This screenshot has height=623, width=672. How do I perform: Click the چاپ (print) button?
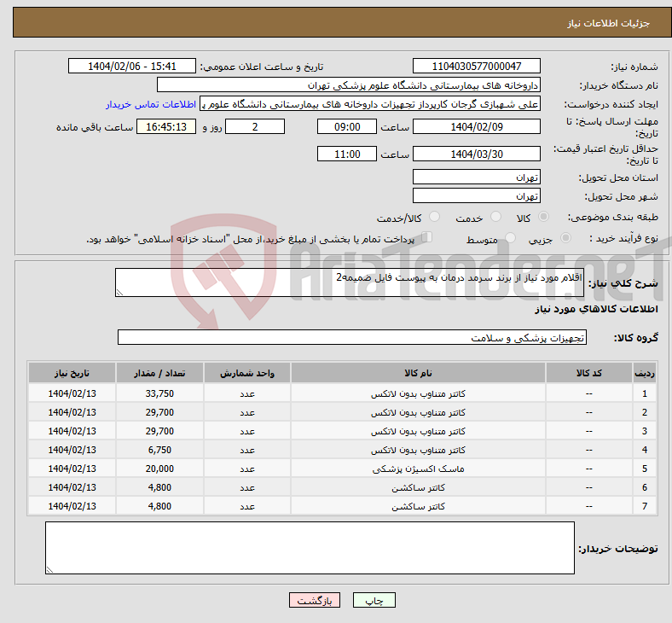[x=374, y=600]
